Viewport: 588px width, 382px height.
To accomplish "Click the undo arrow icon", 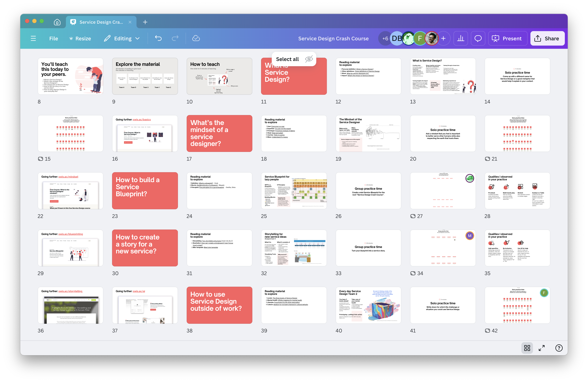I will (158, 38).
